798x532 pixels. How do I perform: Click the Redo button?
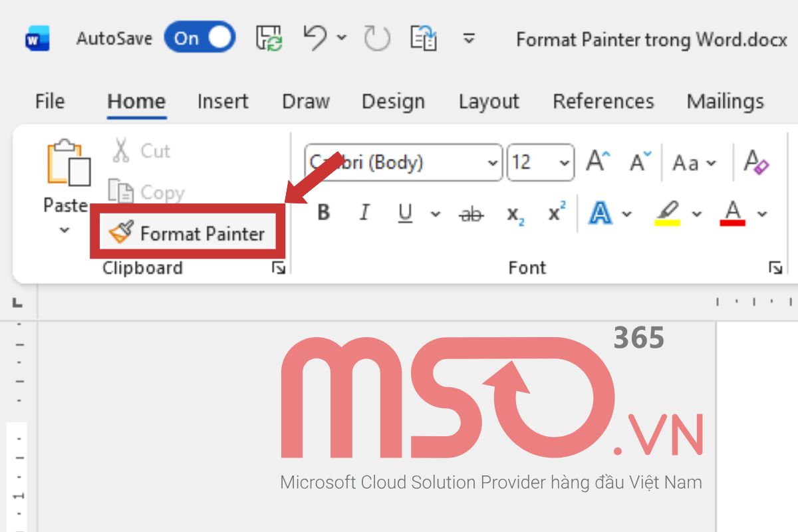click(376, 38)
